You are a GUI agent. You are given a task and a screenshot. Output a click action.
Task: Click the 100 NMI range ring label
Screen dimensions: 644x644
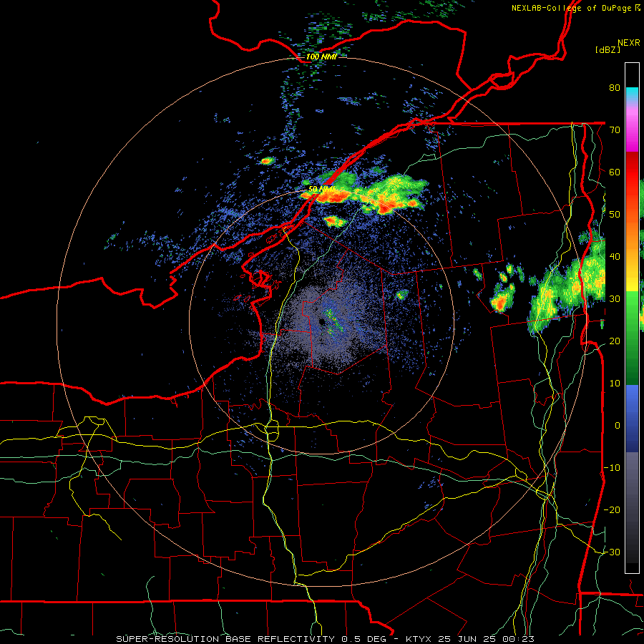pos(321,57)
